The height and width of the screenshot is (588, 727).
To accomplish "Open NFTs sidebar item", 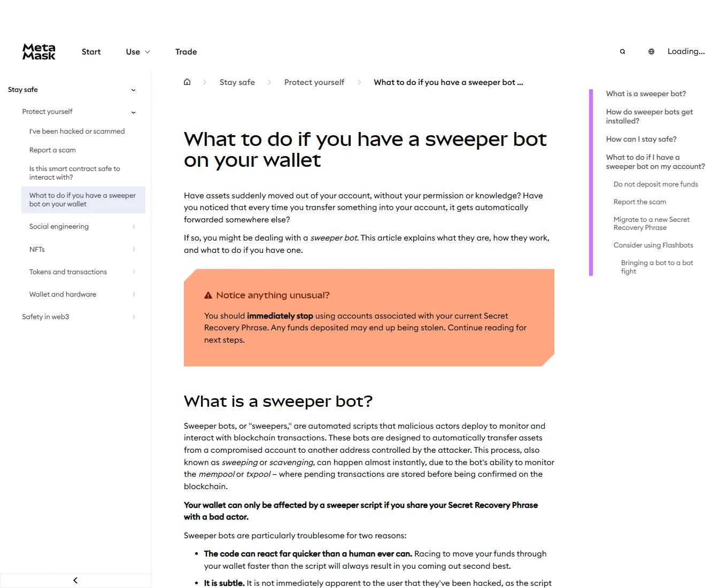I will click(37, 249).
